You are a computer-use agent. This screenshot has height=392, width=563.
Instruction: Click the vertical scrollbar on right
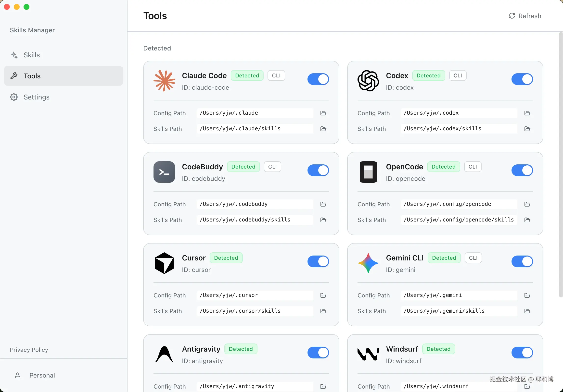(x=561, y=164)
